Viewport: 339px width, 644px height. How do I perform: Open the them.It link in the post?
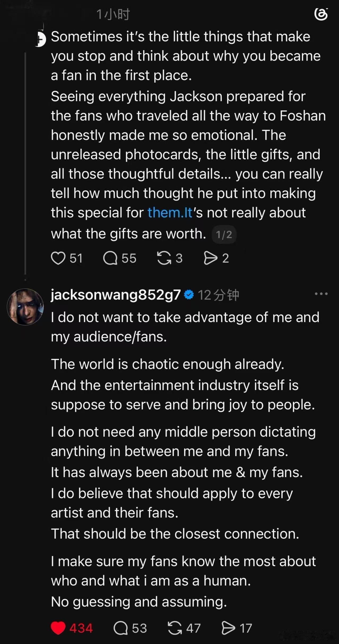[170, 212]
